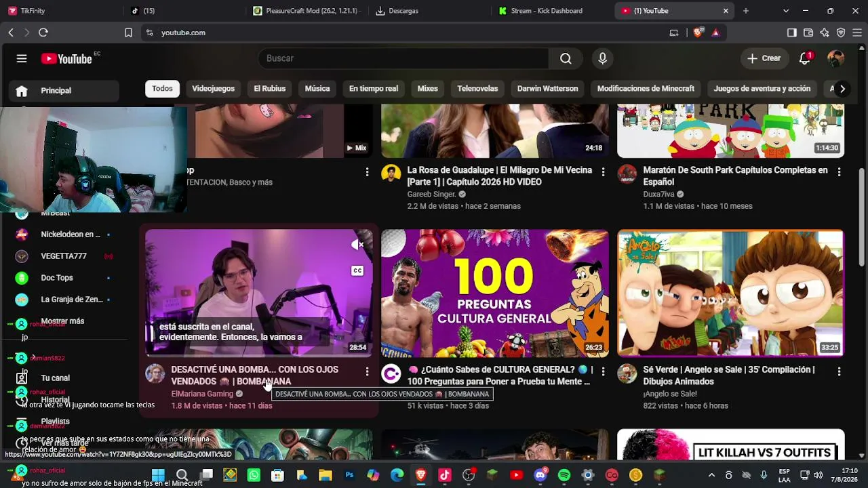Go to the YouTube logo home link
Screen dimensions: 868x488
[x=66, y=59]
